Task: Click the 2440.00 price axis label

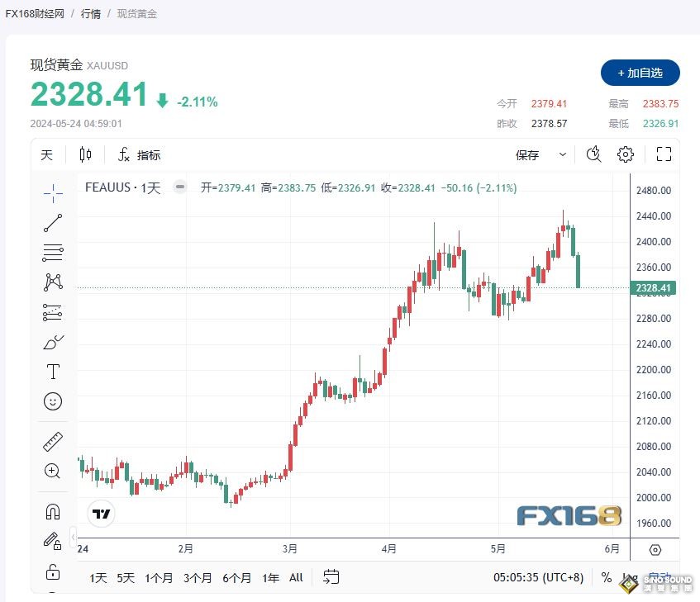Action: pyautogui.click(x=654, y=216)
